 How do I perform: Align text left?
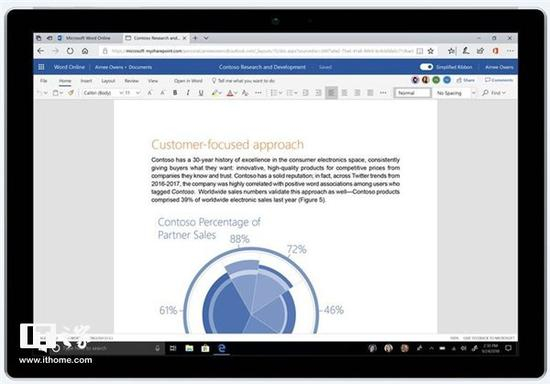point(331,93)
